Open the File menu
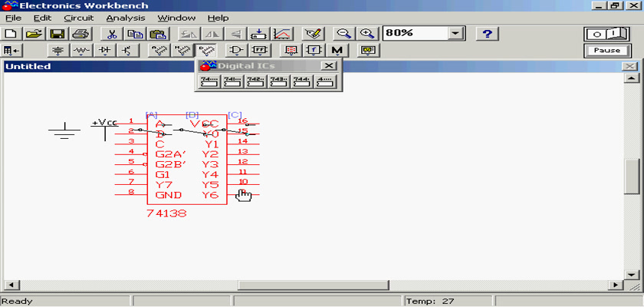The height and width of the screenshot is (307, 644). click(14, 18)
